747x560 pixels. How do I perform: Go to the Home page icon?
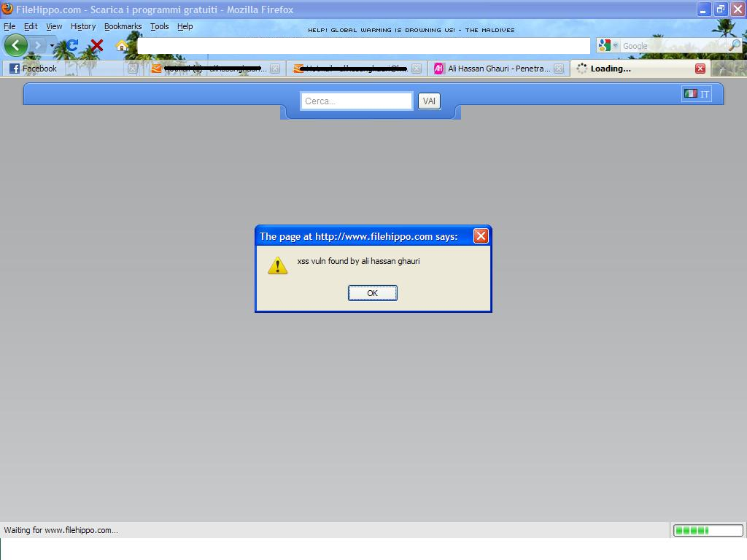click(122, 46)
